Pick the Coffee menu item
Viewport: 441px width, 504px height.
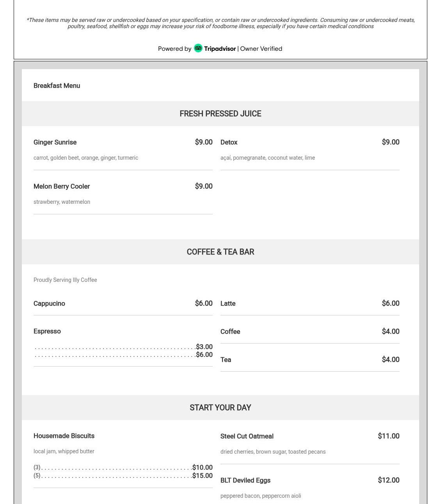click(x=230, y=332)
